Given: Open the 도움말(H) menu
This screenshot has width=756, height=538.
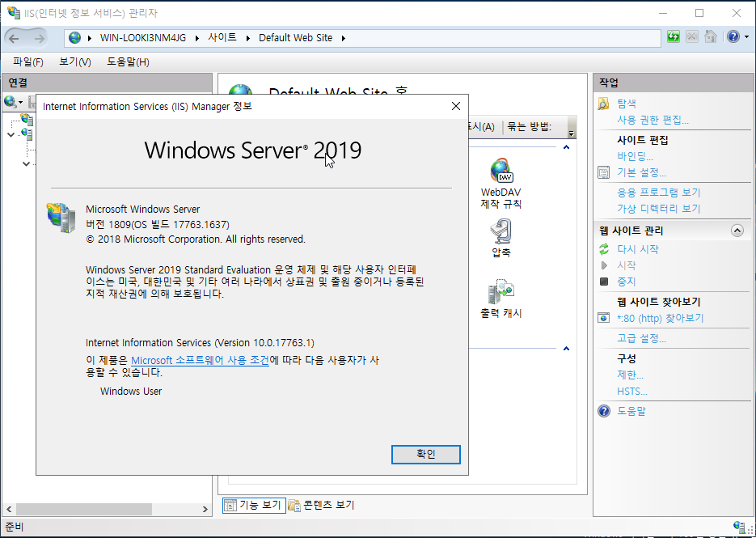Looking at the screenshot, I should click(x=128, y=61).
